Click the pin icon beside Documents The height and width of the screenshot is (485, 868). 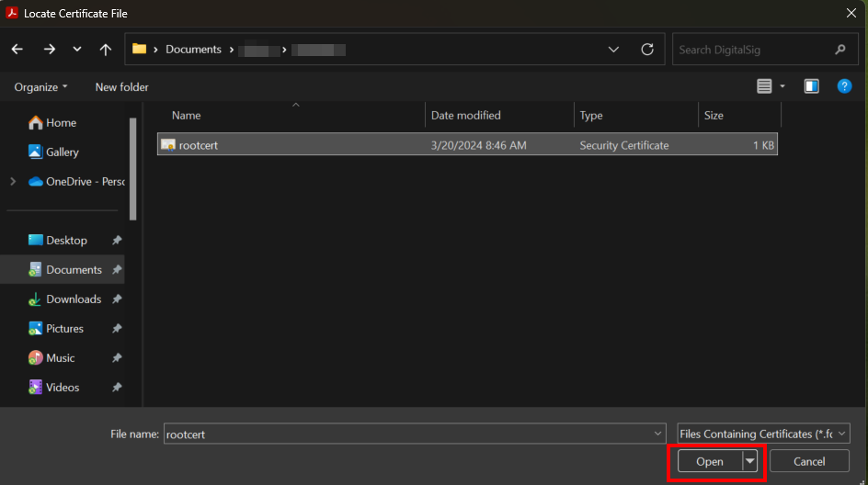pos(117,270)
